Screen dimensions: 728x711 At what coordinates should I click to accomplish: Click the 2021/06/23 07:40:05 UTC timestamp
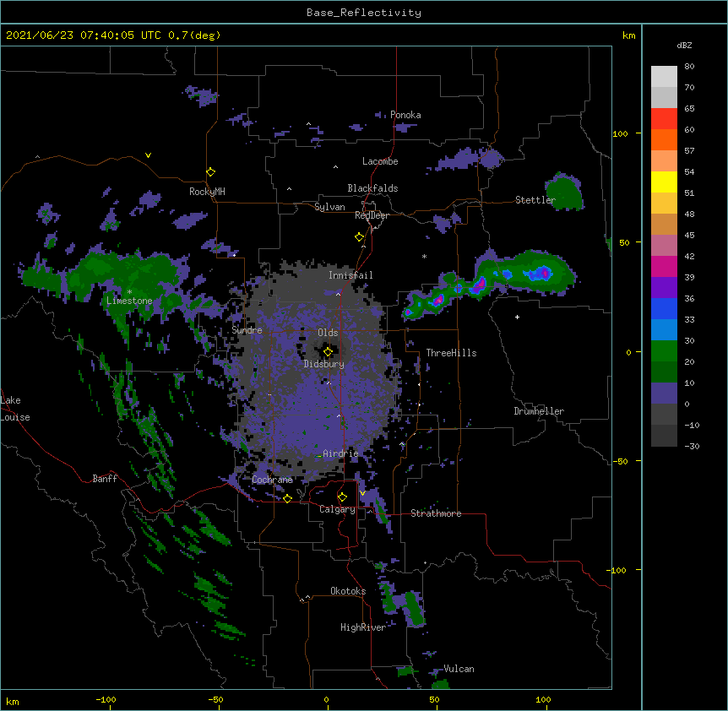84,35
